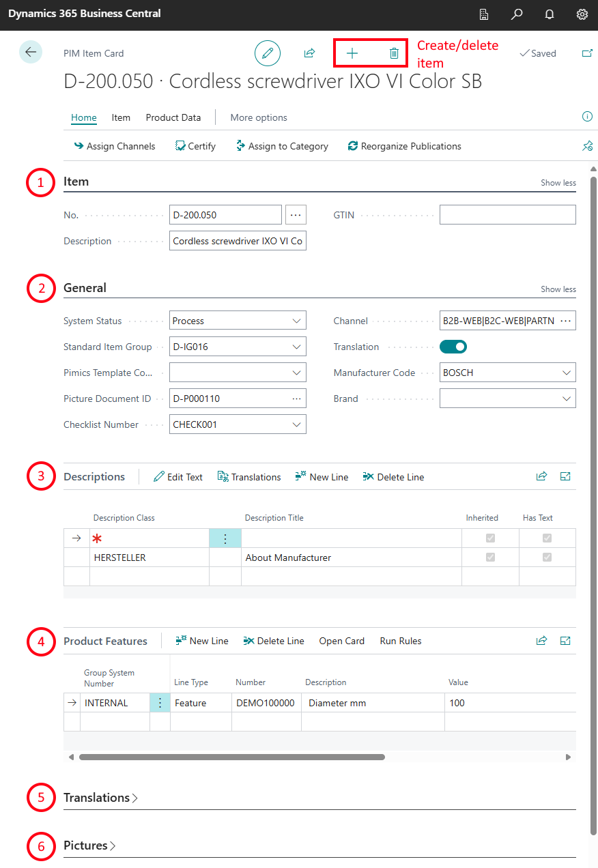The height and width of the screenshot is (868, 598).
Task: Open the document icon in the top bar
Action: tap(484, 14)
